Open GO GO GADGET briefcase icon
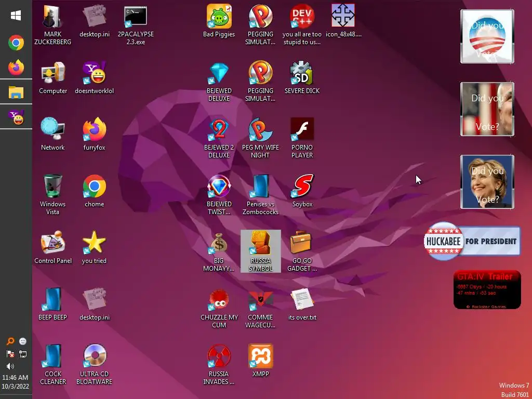This screenshot has height=399, width=532. point(302,251)
